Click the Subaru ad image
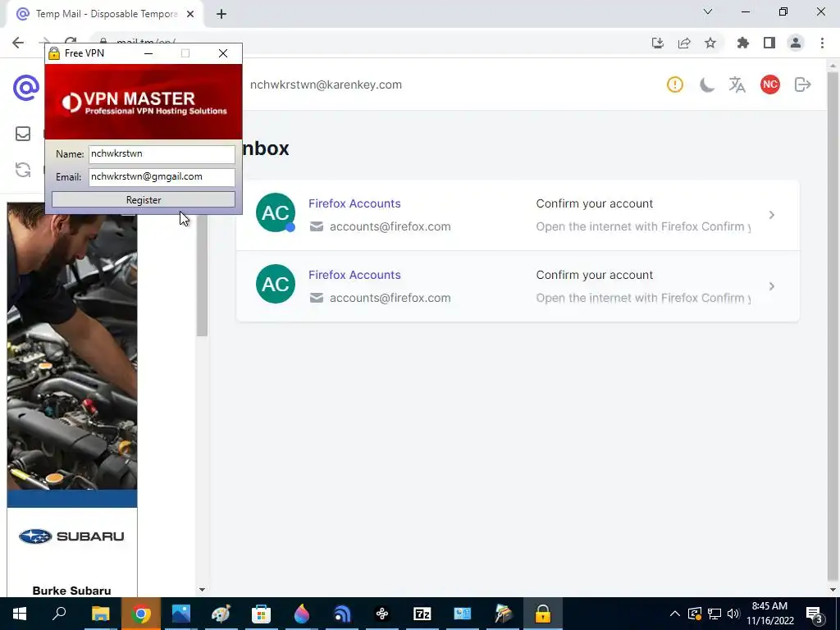 pyautogui.click(x=72, y=399)
